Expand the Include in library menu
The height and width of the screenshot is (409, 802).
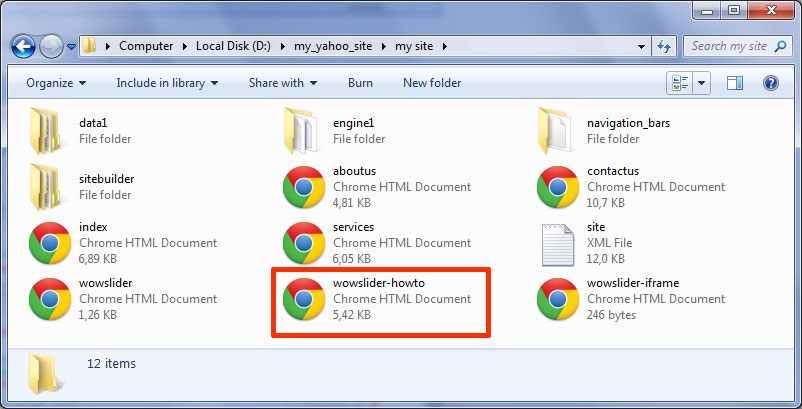coord(167,83)
